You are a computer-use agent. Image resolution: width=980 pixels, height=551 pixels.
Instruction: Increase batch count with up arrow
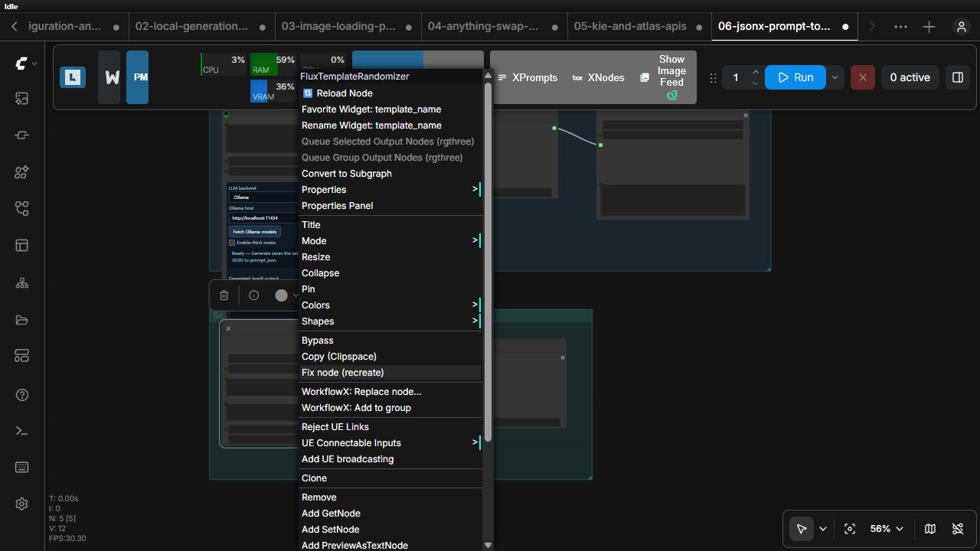[x=756, y=72]
